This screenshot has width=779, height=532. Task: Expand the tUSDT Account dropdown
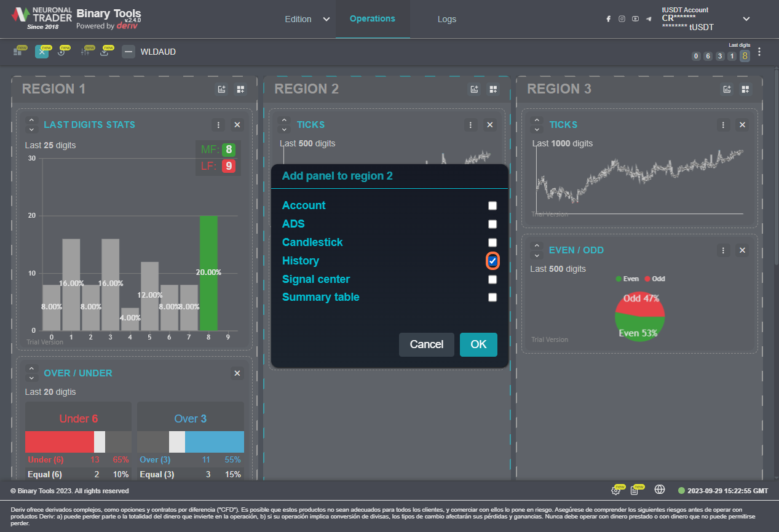pos(746,19)
